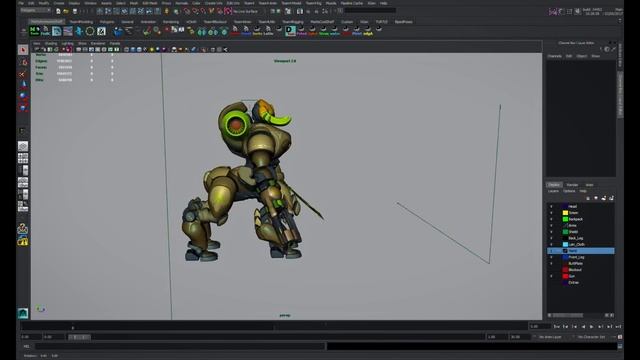Toggle visibility of Head layer
This screenshot has width=640, height=360.
click(551, 207)
